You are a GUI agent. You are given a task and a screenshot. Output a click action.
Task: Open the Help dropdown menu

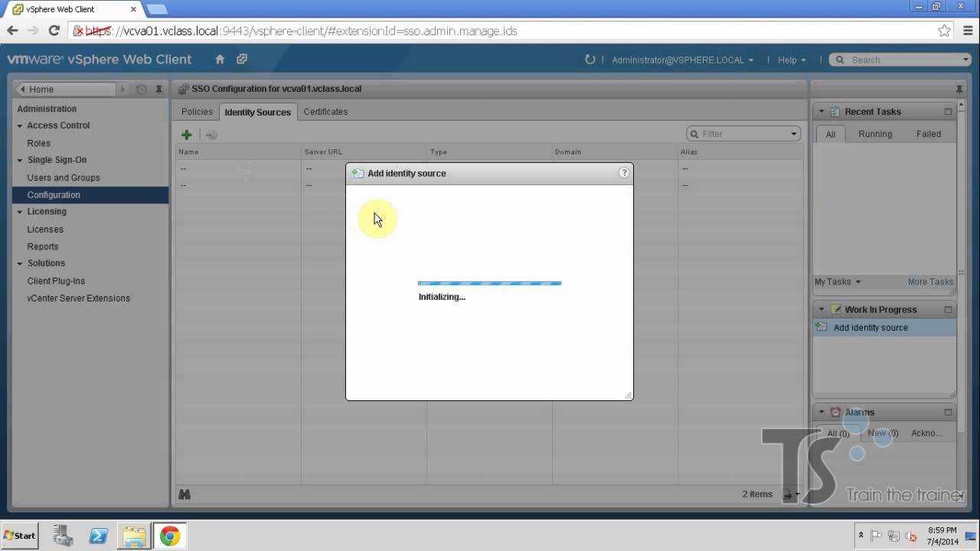tap(792, 60)
